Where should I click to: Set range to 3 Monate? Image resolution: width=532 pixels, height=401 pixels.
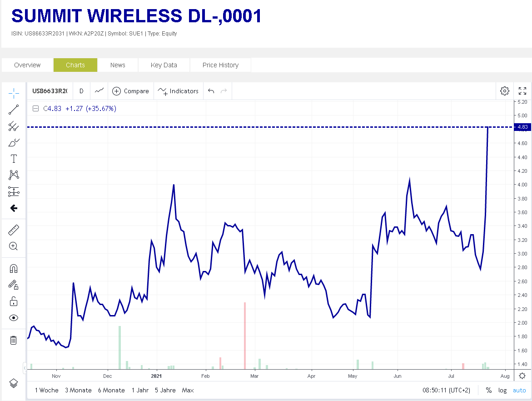pos(79,390)
